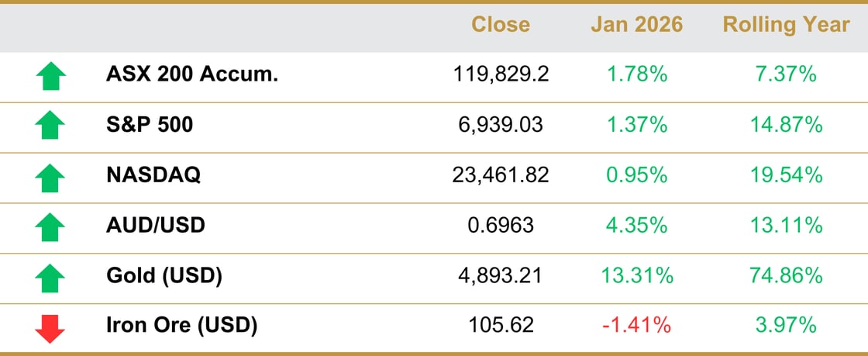868x356 pixels.
Task: Click the NASDAQ row label
Action: (153, 175)
